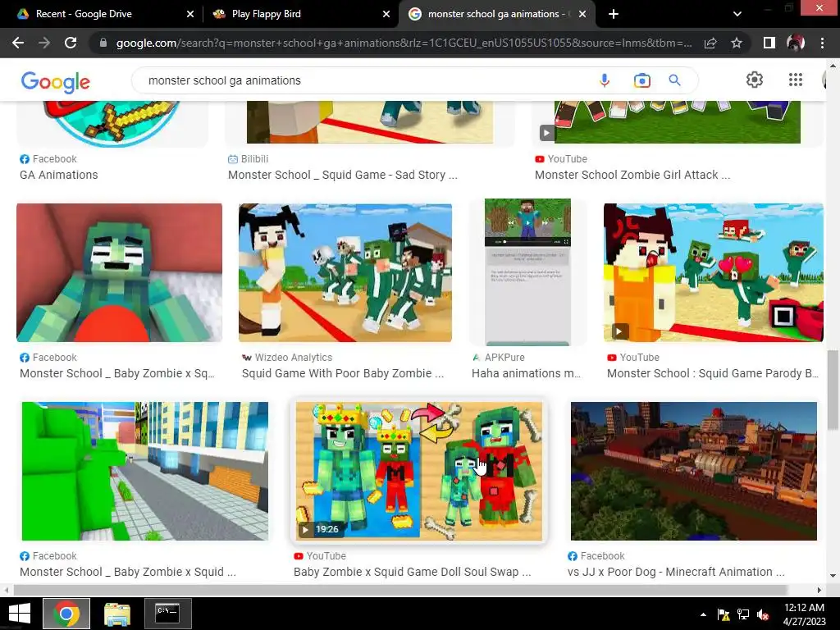
Task: Expand the tab search chevron
Action: tap(737, 14)
